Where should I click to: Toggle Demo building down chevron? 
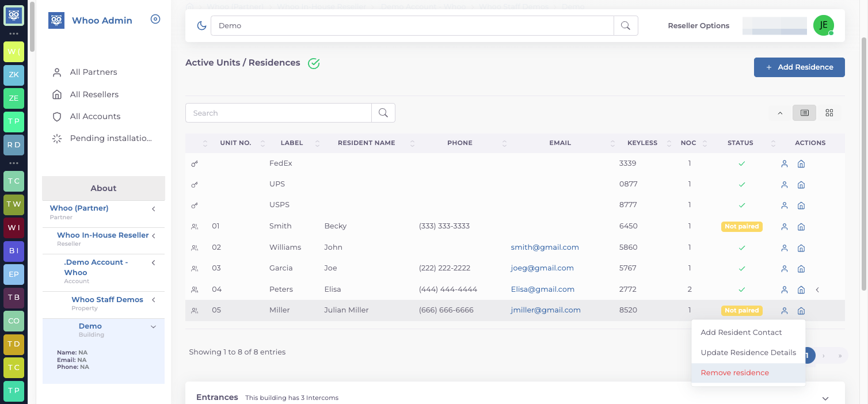[x=153, y=327]
